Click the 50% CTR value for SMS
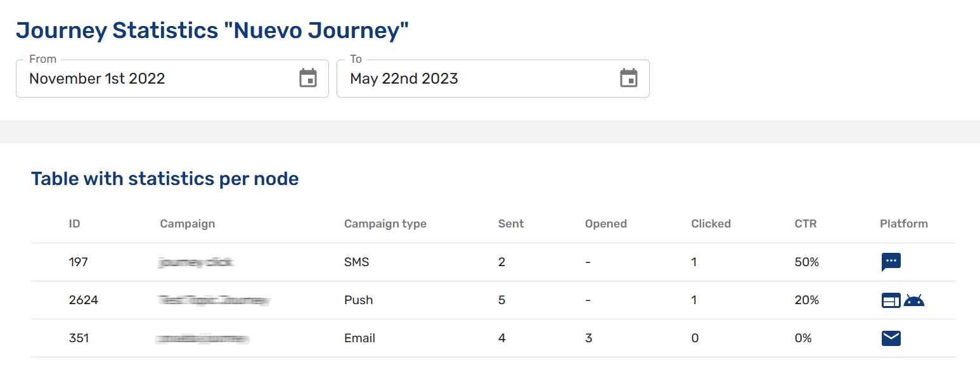This screenshot has width=980, height=365. point(807,262)
